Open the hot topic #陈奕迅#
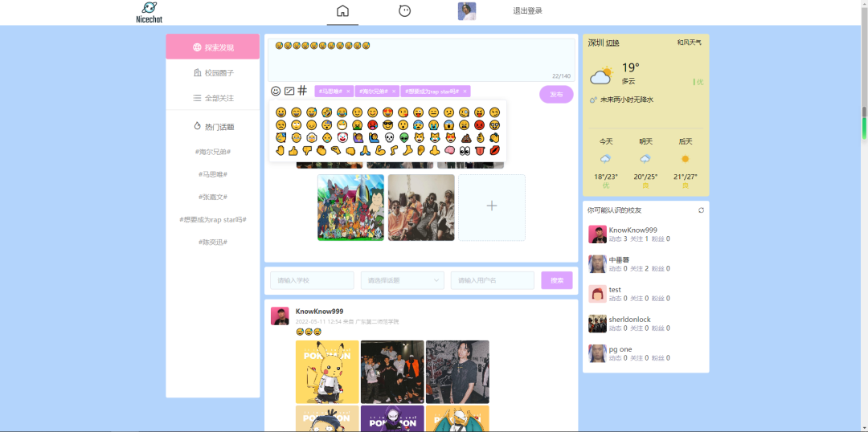868x432 pixels. [x=212, y=242]
